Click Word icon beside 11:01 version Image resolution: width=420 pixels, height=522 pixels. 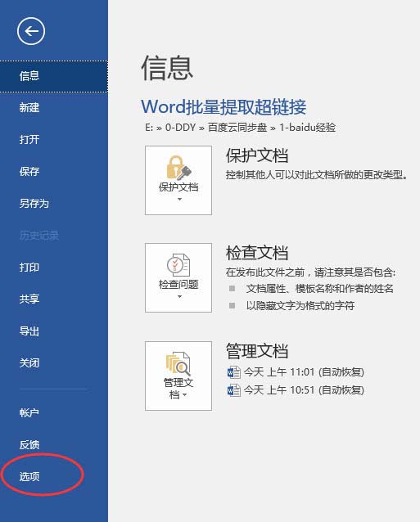(x=234, y=372)
